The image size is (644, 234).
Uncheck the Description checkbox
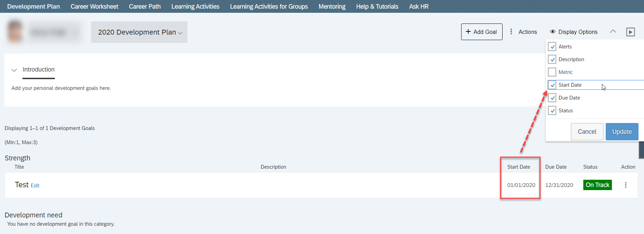552,59
